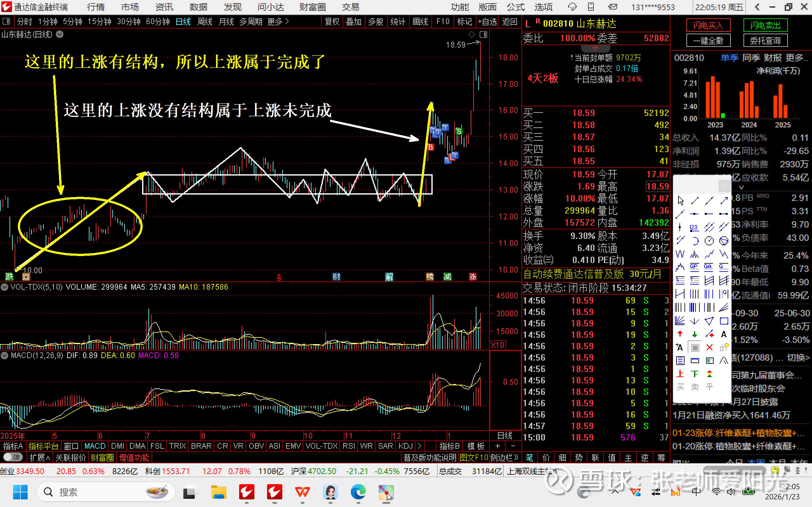Choose the green down-arrow marker tool
Image resolution: width=812 pixels, height=507 pixels.
(x=695, y=334)
